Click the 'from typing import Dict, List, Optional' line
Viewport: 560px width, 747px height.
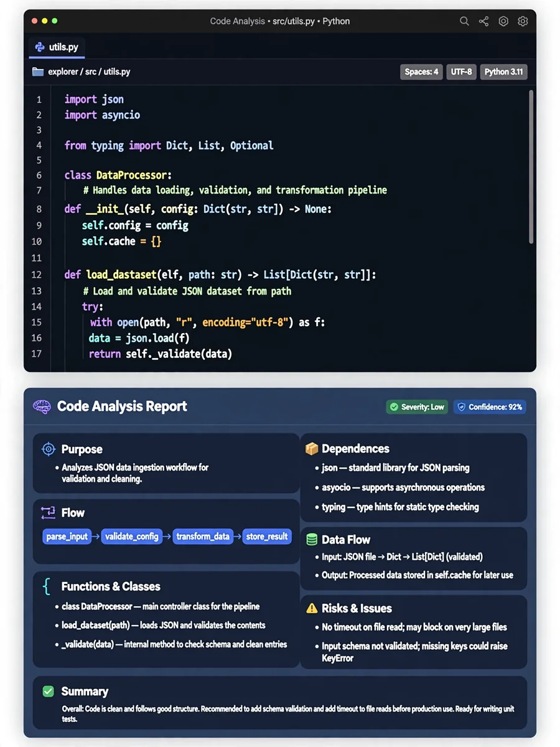click(x=169, y=146)
